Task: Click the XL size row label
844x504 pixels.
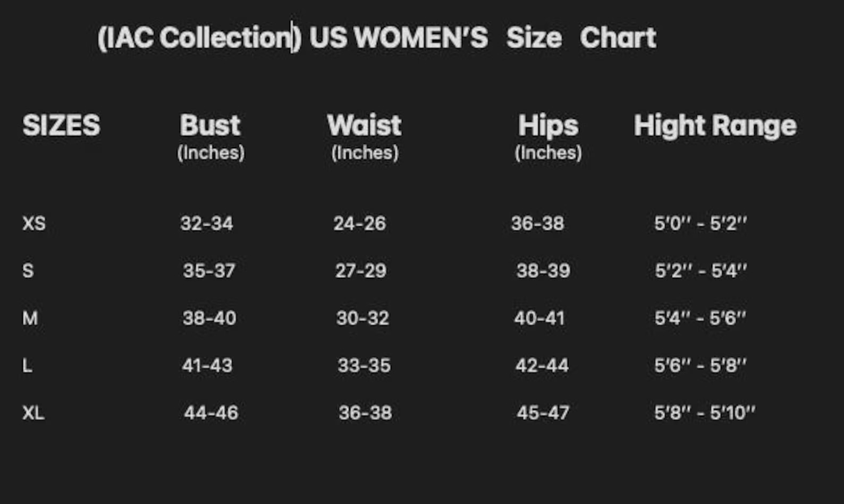Action: [x=33, y=413]
